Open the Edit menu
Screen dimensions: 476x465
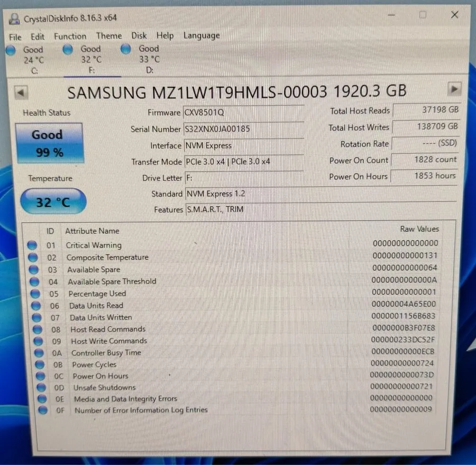pyautogui.click(x=38, y=37)
